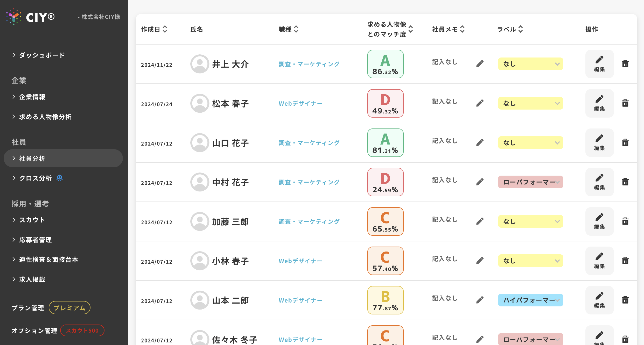Edit memo pencil for 松本 春子
644x345 pixels.
point(480,103)
